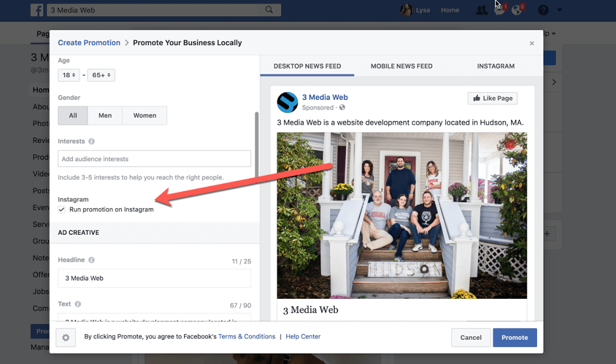This screenshot has width=616, height=364.
Task: Open promotion settings gear icon
Action: pyautogui.click(x=66, y=337)
